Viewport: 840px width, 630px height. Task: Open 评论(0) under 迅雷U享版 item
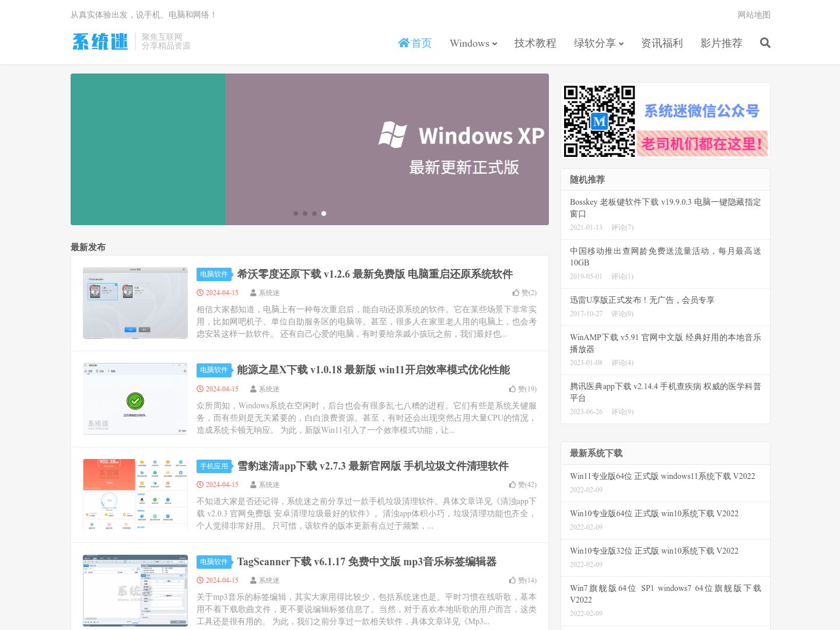[622, 314]
